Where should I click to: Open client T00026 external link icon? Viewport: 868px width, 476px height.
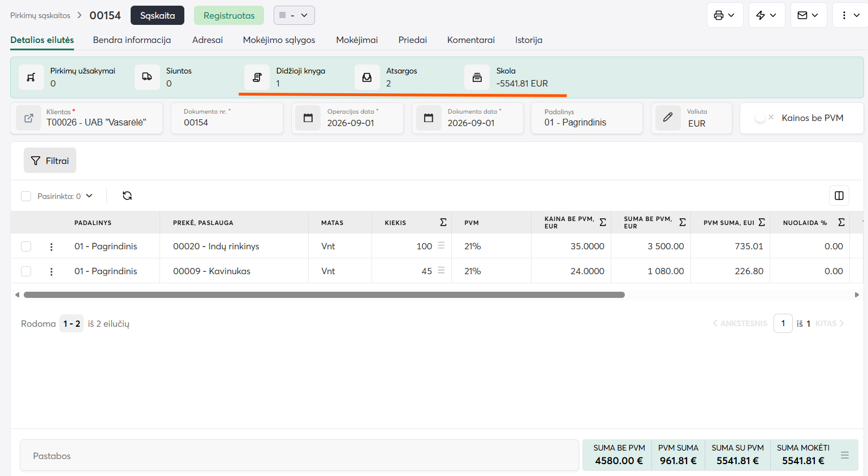[x=28, y=118]
